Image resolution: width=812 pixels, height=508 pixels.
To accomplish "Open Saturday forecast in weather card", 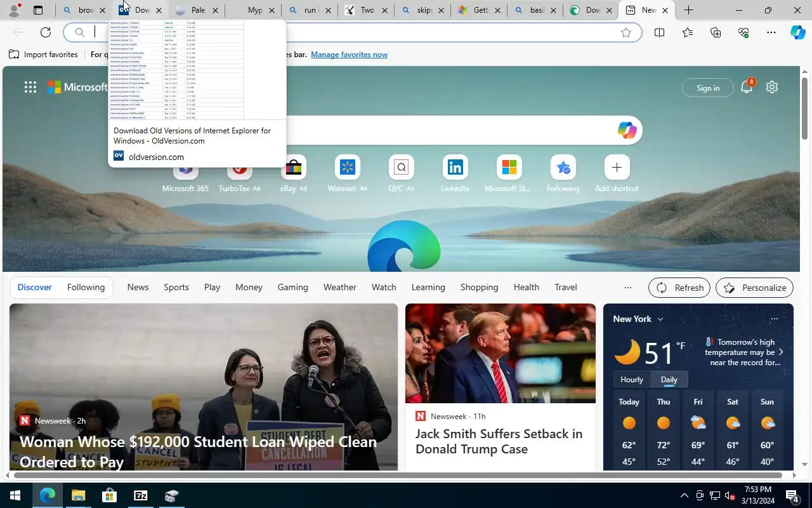I will 733,431.
